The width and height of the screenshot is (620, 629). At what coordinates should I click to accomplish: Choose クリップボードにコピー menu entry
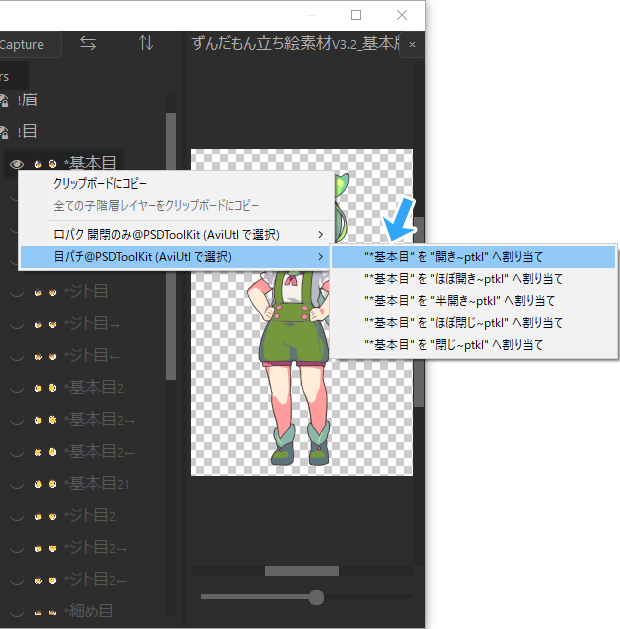pyautogui.click(x=176, y=184)
